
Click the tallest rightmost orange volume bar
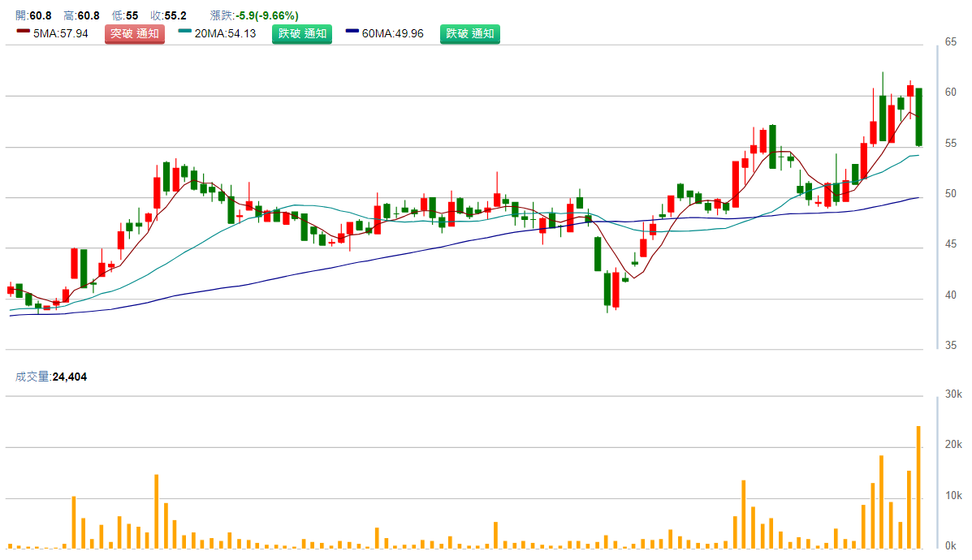(x=918, y=488)
